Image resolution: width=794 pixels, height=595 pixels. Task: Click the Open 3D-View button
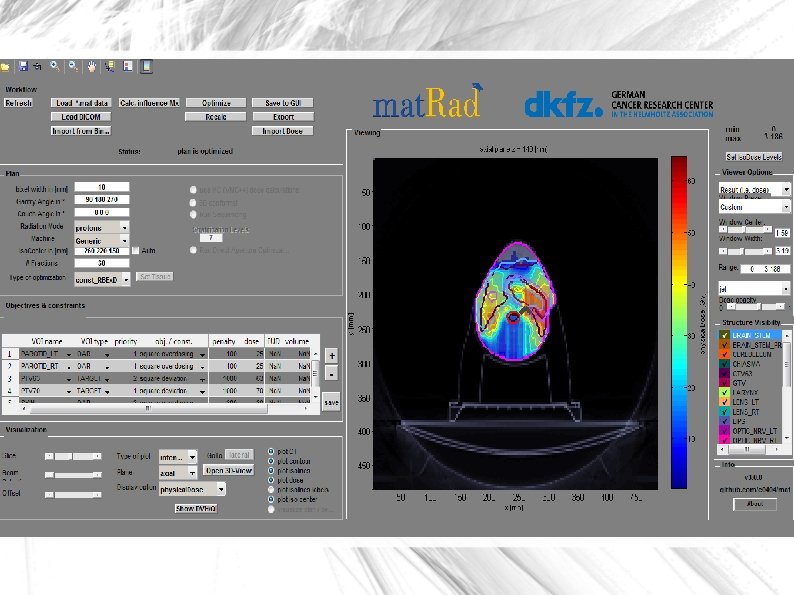[229, 470]
